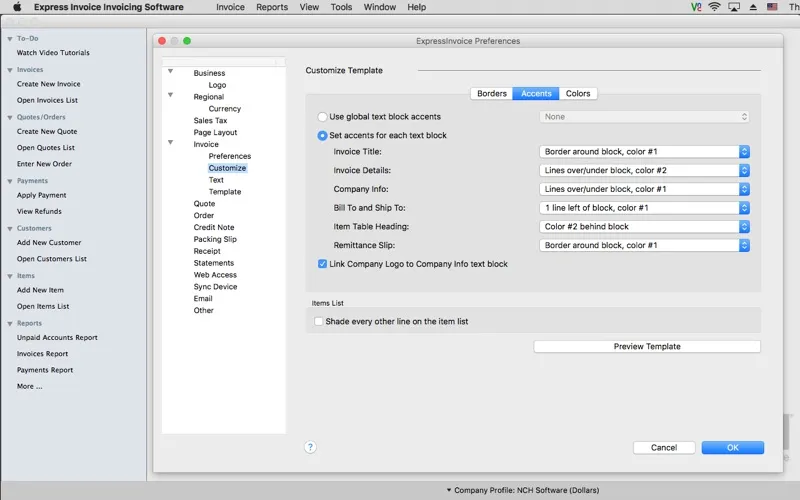Image resolution: width=800 pixels, height=500 pixels.
Task: Click the Preview Template button
Action: tap(646, 347)
